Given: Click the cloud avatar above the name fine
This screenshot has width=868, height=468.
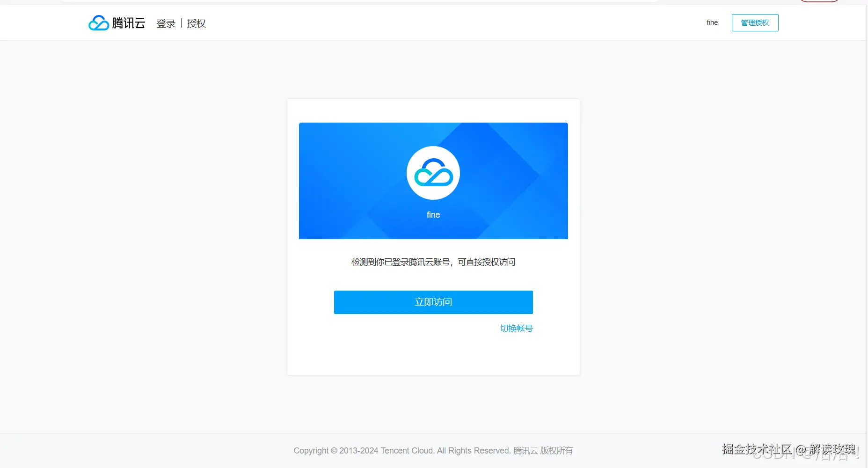Looking at the screenshot, I should tap(433, 173).
